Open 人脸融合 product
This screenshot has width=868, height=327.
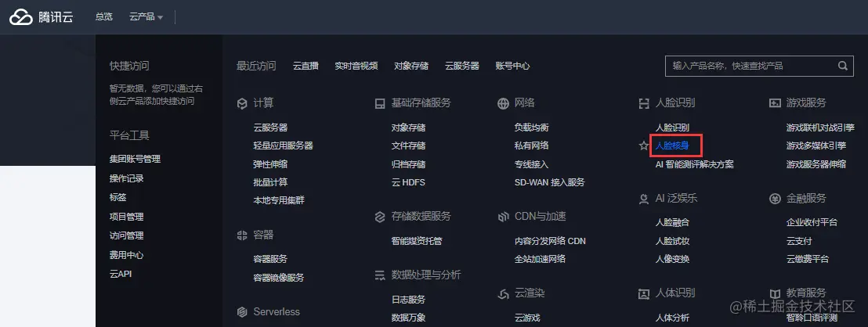(672, 223)
